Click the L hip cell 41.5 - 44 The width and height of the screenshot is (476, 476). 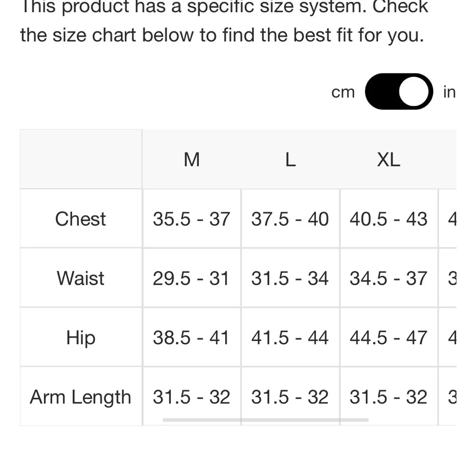point(290,337)
